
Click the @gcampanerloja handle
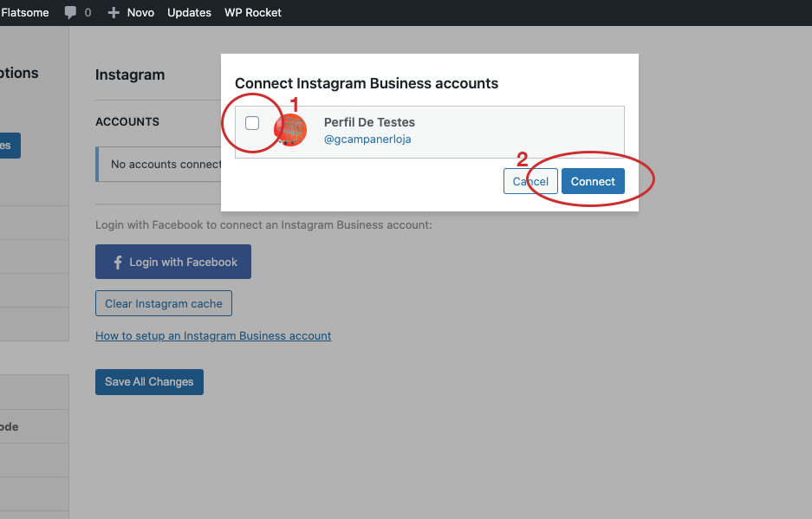click(x=367, y=139)
